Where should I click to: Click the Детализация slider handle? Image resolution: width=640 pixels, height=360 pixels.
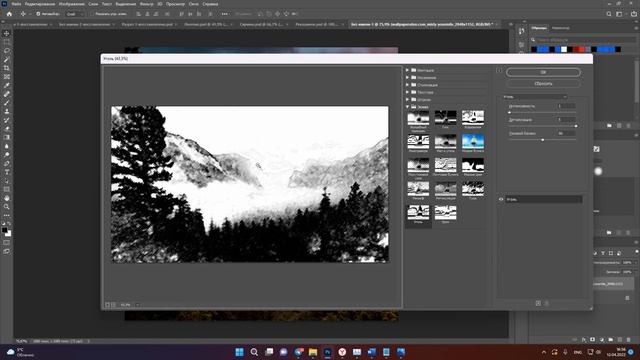(x=576, y=126)
